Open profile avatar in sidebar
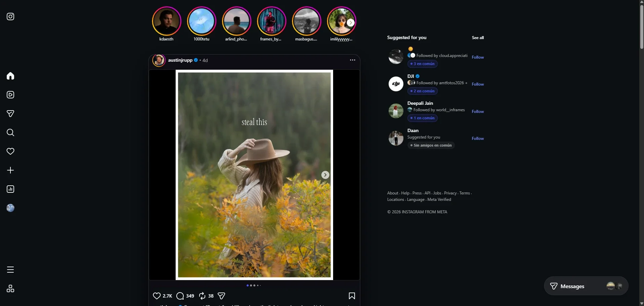This screenshot has width=644, height=306. point(10,208)
